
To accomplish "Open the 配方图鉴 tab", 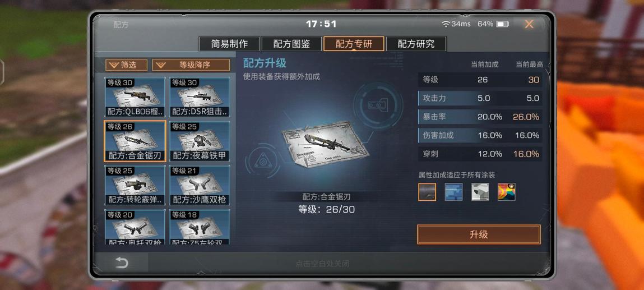I will 291,44.
